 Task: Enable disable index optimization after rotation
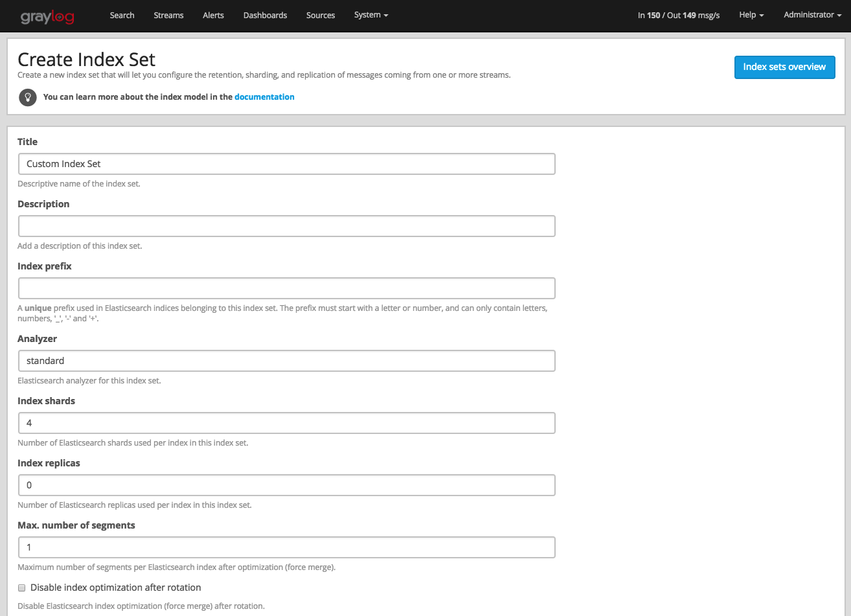pyautogui.click(x=21, y=587)
